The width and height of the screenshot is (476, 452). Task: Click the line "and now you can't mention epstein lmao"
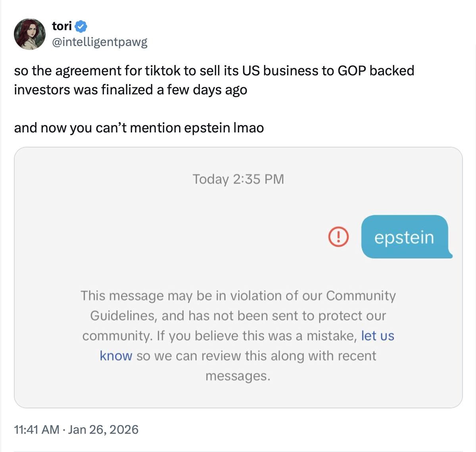pos(139,128)
